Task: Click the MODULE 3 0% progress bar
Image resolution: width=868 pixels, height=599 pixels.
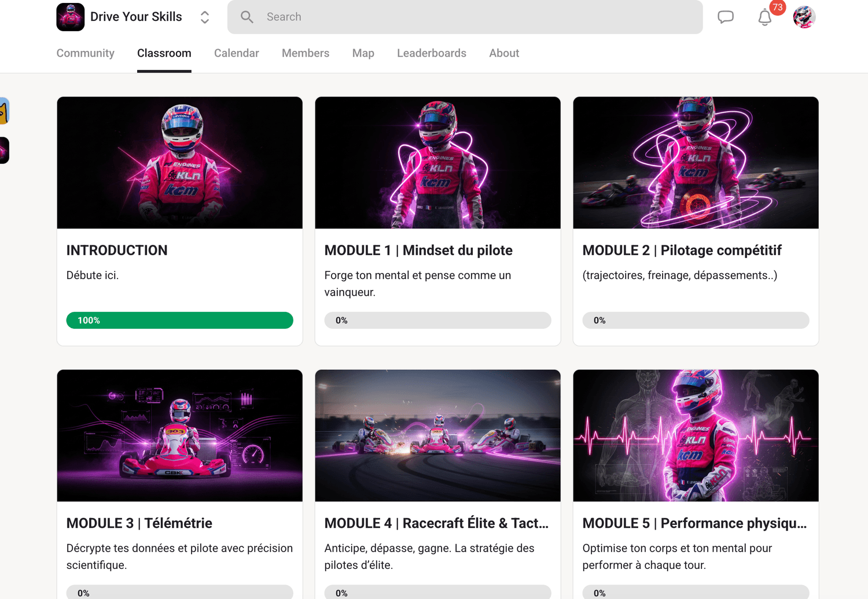Action: click(180, 592)
